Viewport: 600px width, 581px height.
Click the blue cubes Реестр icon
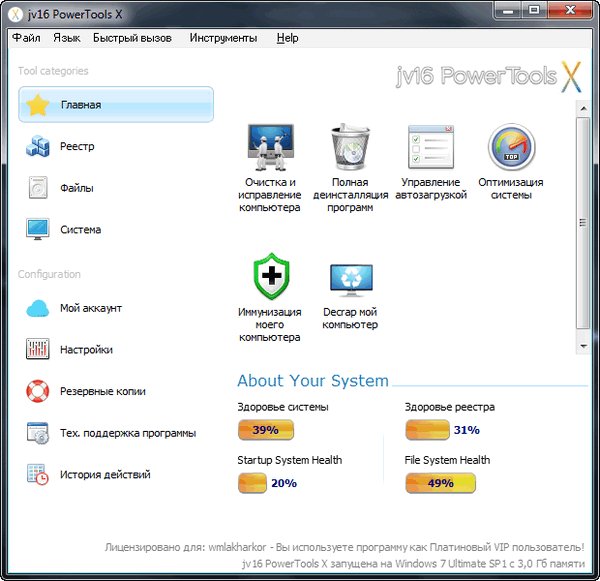pyautogui.click(x=38, y=146)
